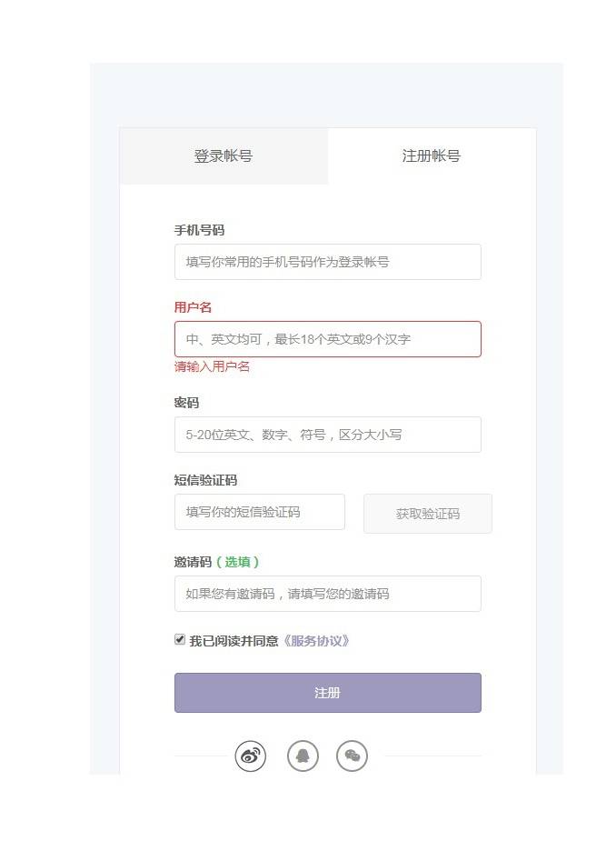Focus the 手机号码 phone number input
Viewport: 616px width, 841px height.
[x=327, y=262]
